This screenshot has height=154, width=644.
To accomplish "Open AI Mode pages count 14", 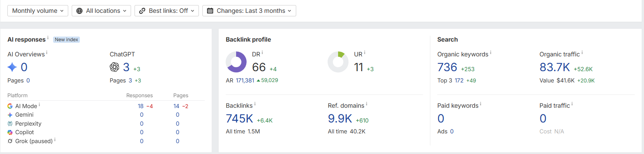I will point(176,106).
